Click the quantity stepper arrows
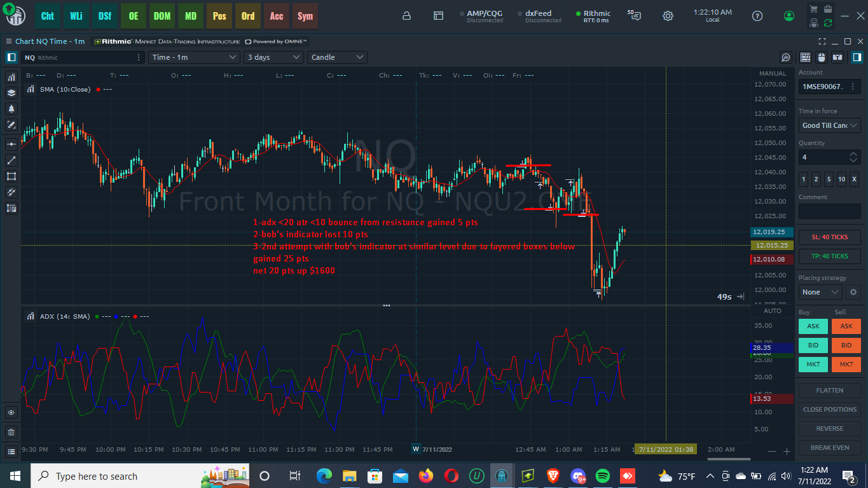The height and width of the screenshot is (488, 868). point(853,157)
